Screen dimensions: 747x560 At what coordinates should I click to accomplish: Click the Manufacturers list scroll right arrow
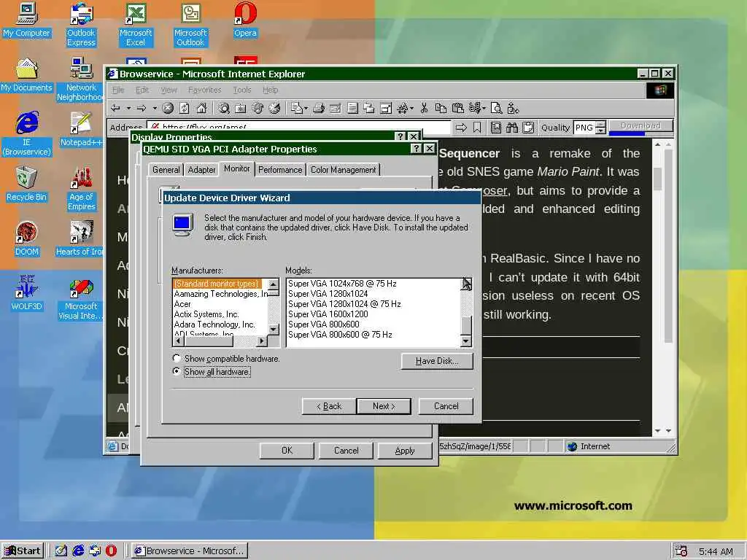(262, 341)
